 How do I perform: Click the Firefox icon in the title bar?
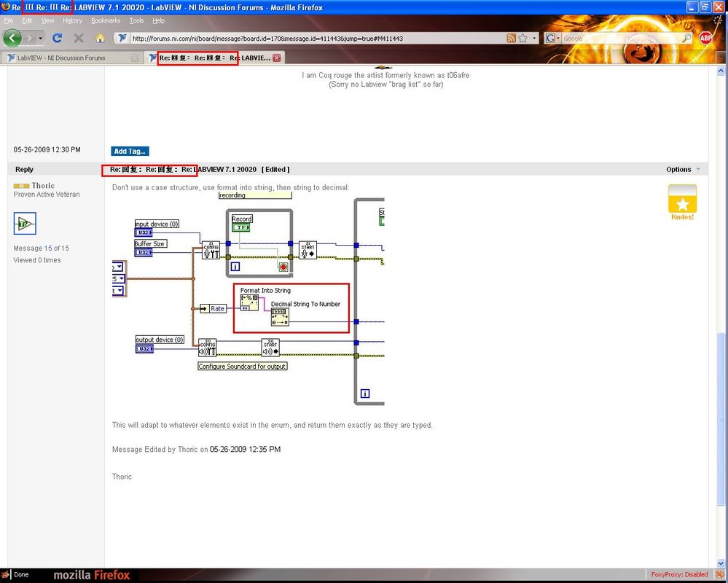click(6, 7)
